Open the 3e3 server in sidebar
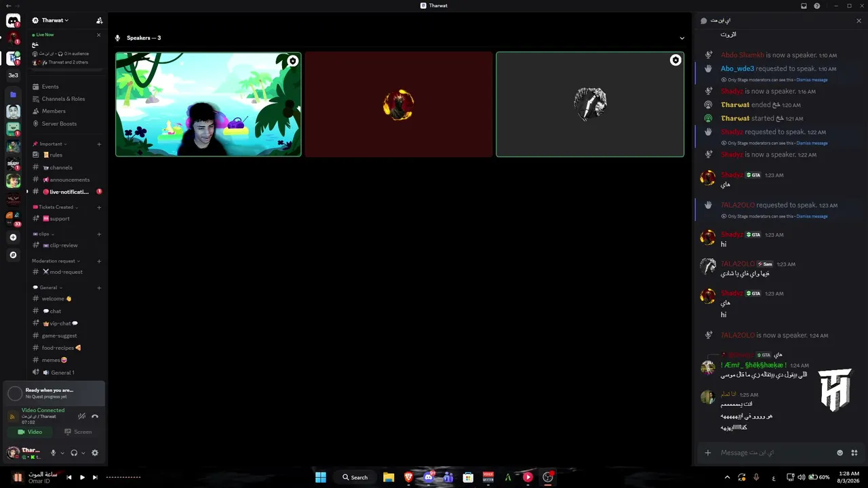868x488 pixels. point(13,75)
